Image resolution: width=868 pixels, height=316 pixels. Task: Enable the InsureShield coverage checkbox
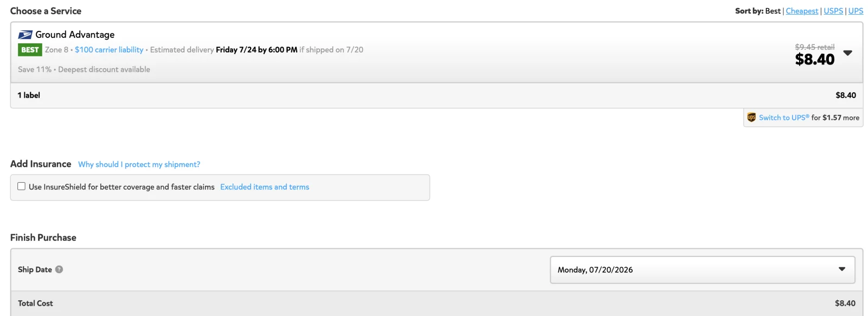point(22,186)
